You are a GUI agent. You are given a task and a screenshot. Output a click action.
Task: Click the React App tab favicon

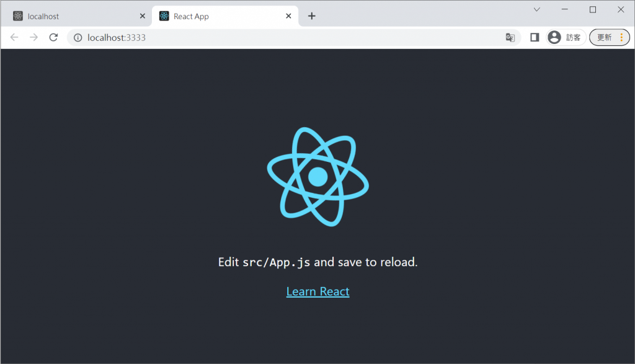tap(164, 16)
